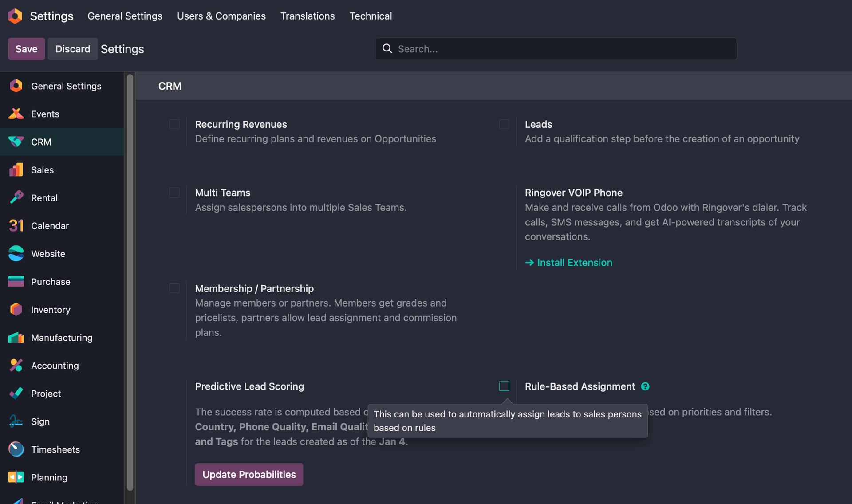Open the Users & Companies menu
The height and width of the screenshot is (504, 852).
(221, 16)
